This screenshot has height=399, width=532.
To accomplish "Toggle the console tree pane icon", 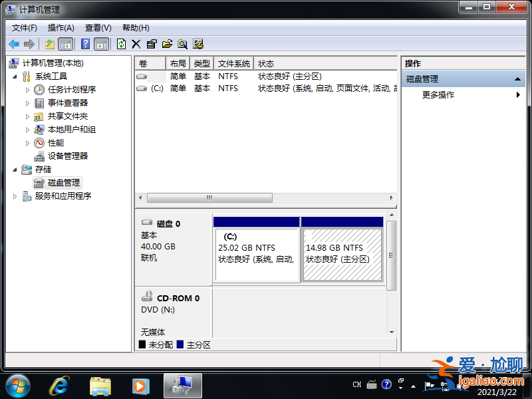I will tap(66, 44).
